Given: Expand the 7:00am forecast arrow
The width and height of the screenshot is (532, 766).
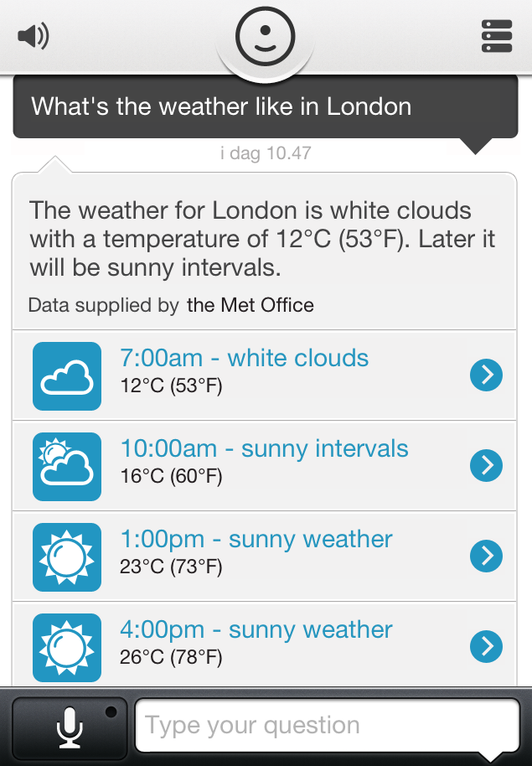Looking at the screenshot, I should [486, 375].
